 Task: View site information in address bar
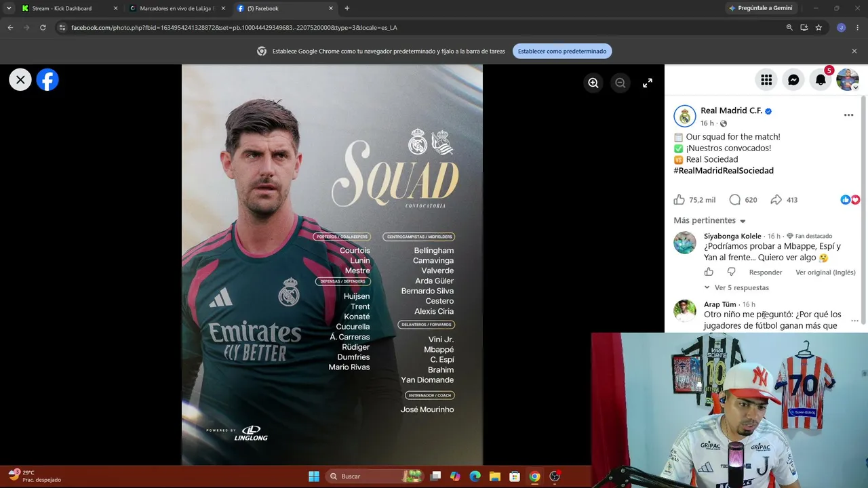(62, 28)
